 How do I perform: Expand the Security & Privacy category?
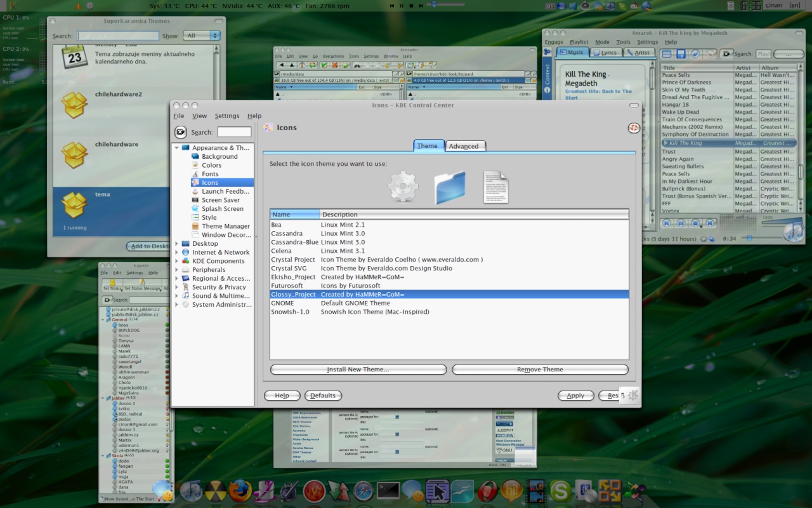177,287
